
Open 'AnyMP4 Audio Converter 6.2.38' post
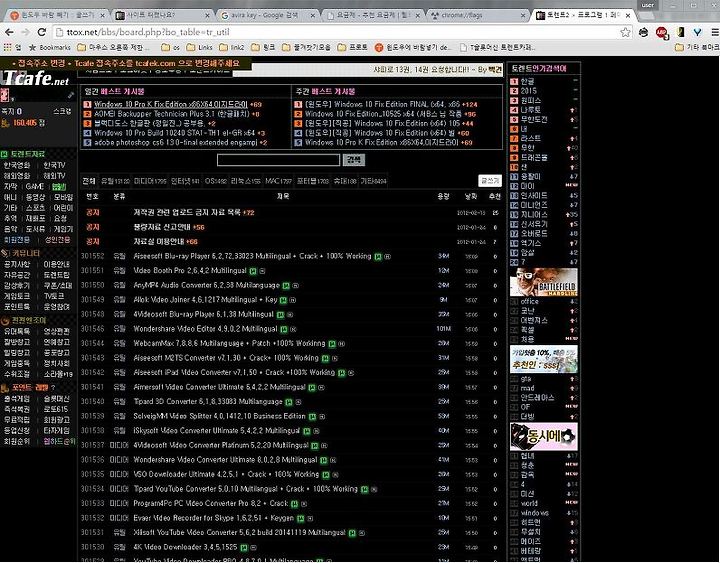[x=206, y=286]
